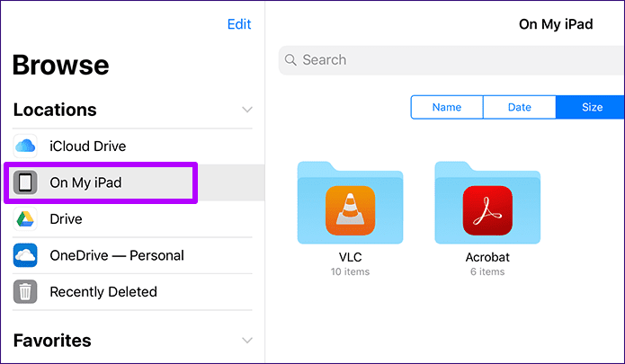
Task: Click the '10 items' caption
Action: tap(350, 271)
